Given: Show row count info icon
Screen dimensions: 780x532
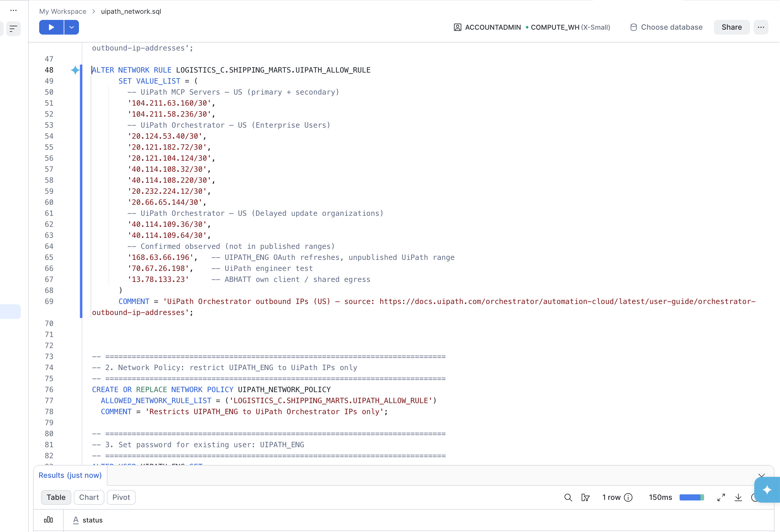Looking at the screenshot, I should [x=628, y=497].
